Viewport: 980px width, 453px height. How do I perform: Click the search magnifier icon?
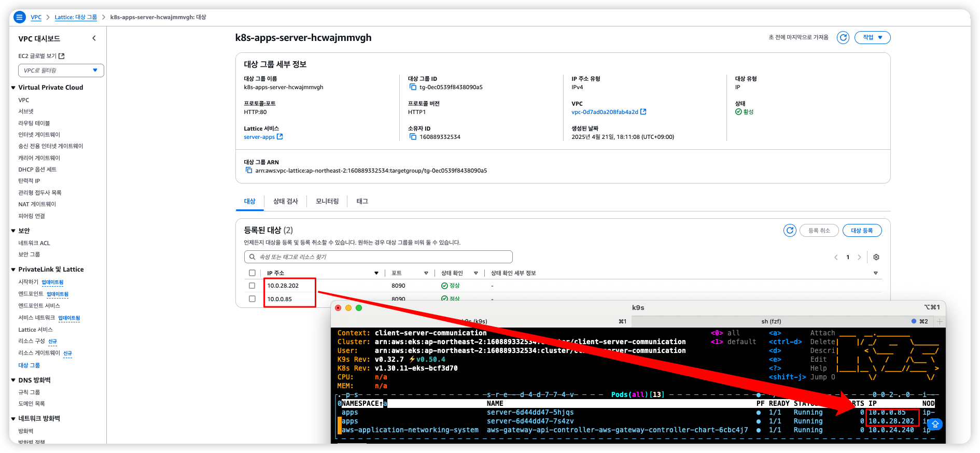[x=252, y=257]
